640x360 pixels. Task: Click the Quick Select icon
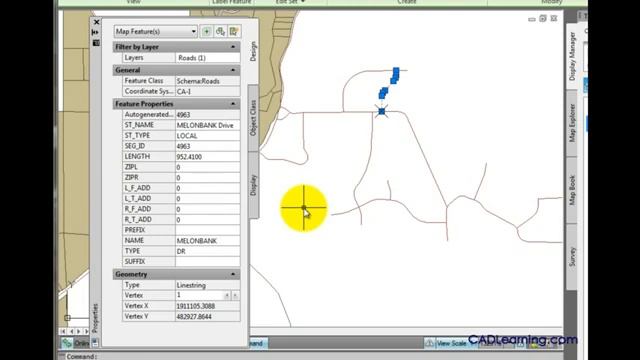(x=234, y=31)
